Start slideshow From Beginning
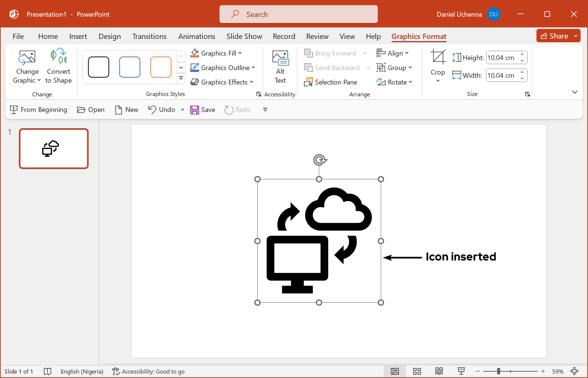 [39, 110]
